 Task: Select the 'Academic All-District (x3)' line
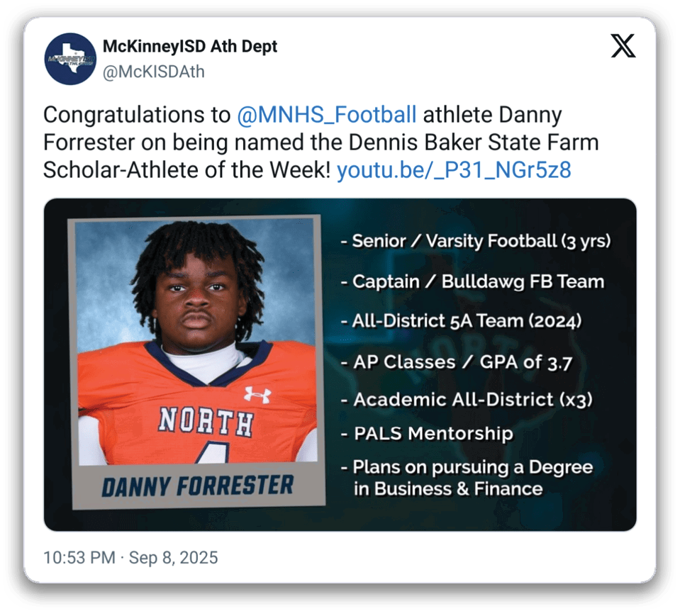coord(467,400)
